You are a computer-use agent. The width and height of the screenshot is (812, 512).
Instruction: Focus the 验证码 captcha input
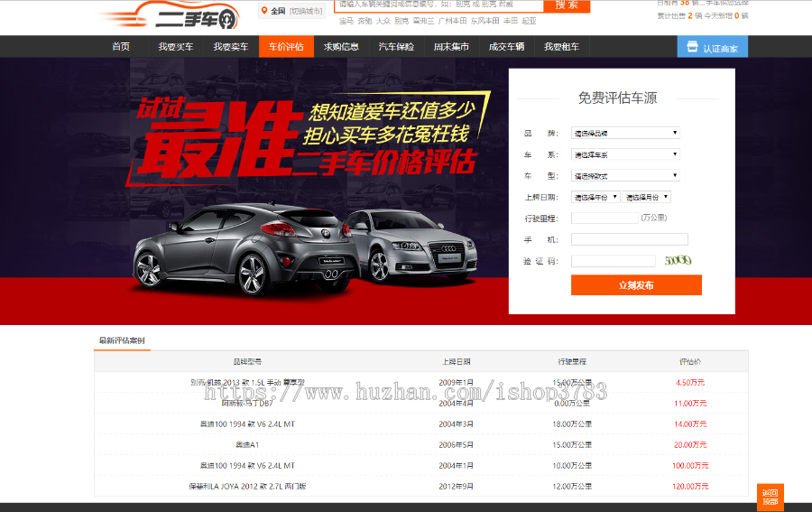pos(614,261)
